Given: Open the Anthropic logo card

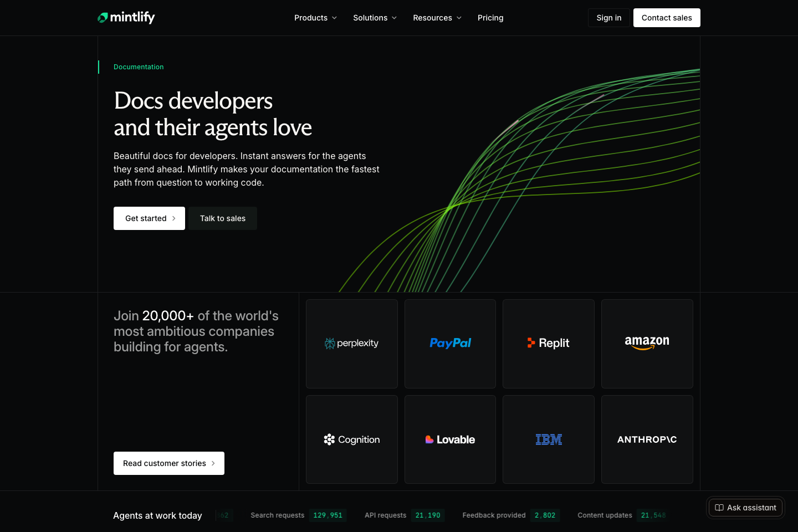Looking at the screenshot, I should 647,439.
